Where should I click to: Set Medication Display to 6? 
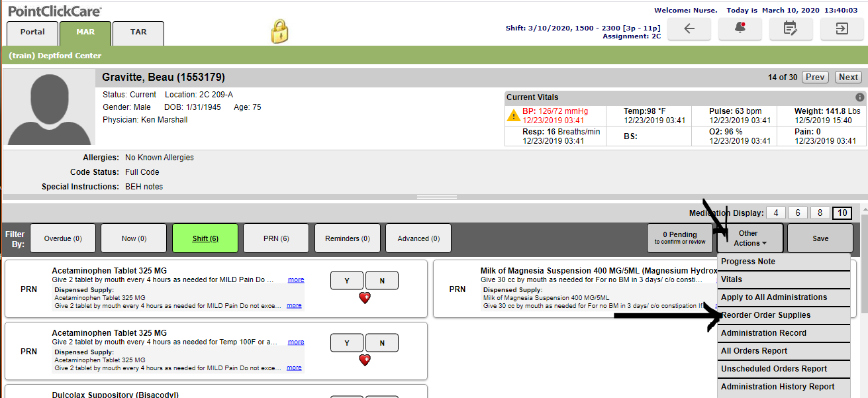click(x=798, y=213)
